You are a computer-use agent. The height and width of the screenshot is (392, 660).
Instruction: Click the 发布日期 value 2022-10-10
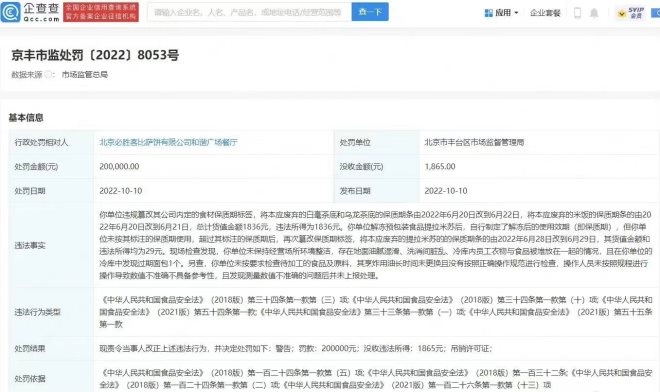coord(446,191)
